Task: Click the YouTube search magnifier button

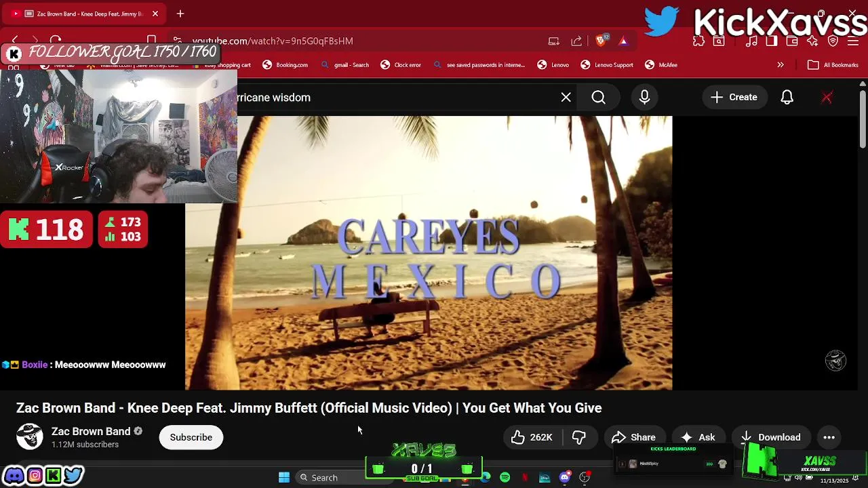Action: click(x=598, y=98)
